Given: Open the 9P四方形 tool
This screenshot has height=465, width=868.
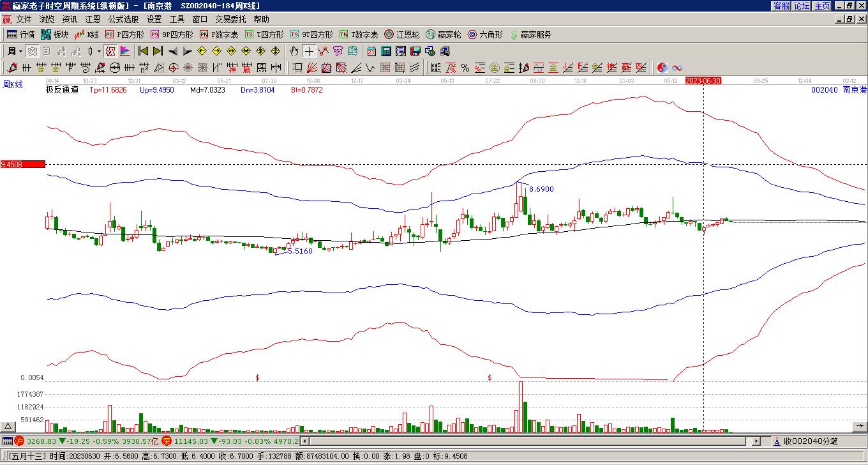Looking at the screenshot, I should (172, 34).
